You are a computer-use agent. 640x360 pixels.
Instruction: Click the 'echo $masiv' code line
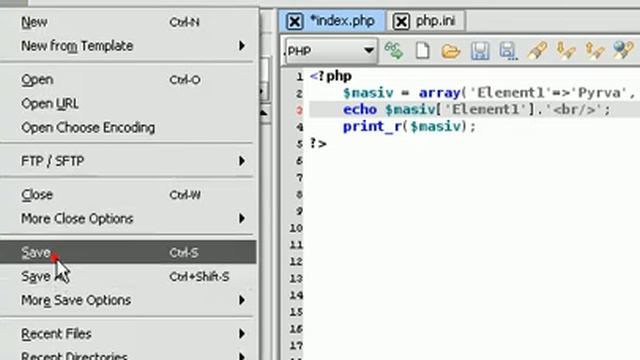pos(477,110)
